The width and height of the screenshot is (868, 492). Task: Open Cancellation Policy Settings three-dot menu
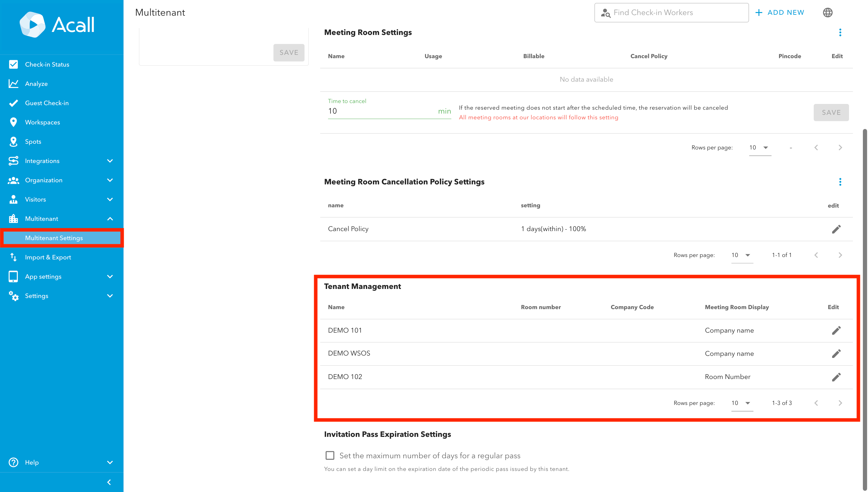pyautogui.click(x=840, y=182)
